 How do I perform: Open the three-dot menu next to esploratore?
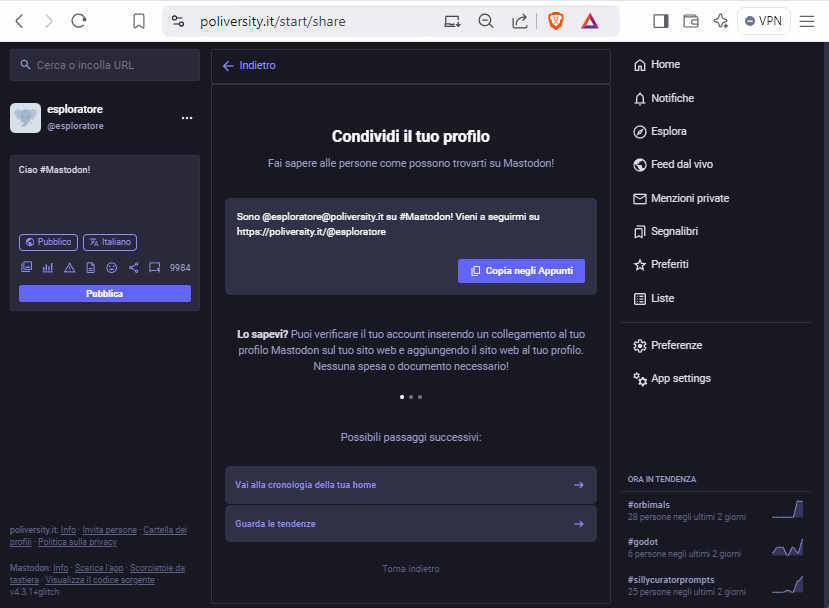(x=187, y=117)
